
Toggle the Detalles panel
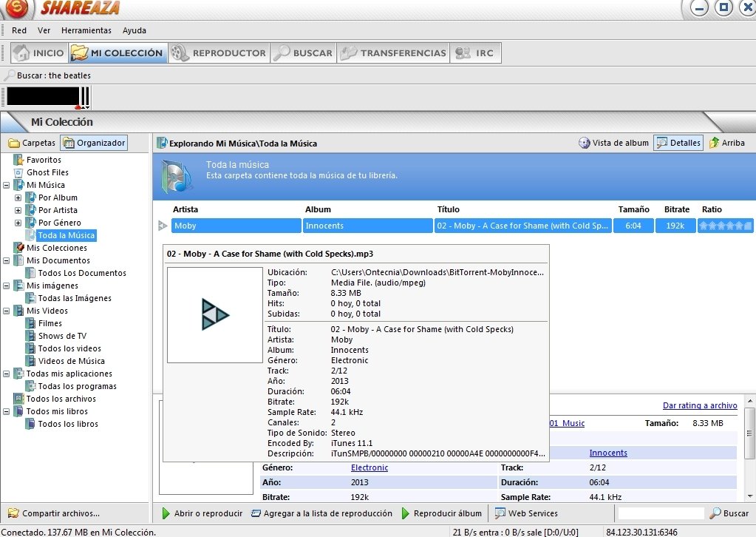[678, 143]
